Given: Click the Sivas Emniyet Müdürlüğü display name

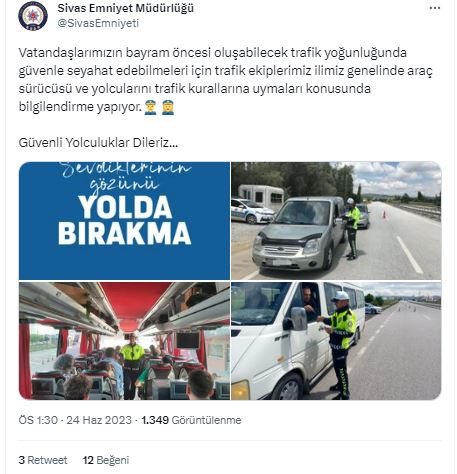Looking at the screenshot, I should pyautogui.click(x=125, y=8).
